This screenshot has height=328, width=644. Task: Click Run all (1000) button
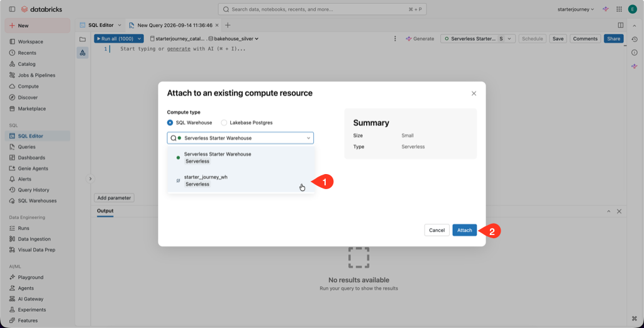coord(115,38)
